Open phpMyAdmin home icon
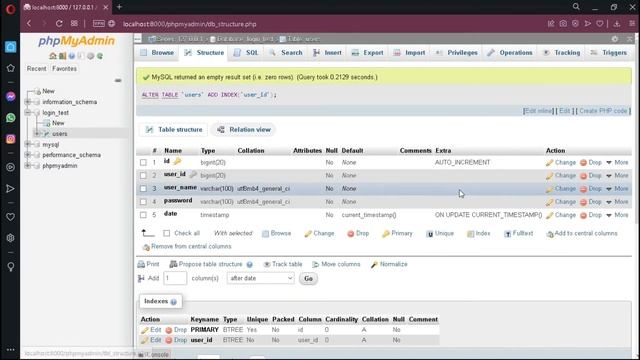 pos(53,56)
